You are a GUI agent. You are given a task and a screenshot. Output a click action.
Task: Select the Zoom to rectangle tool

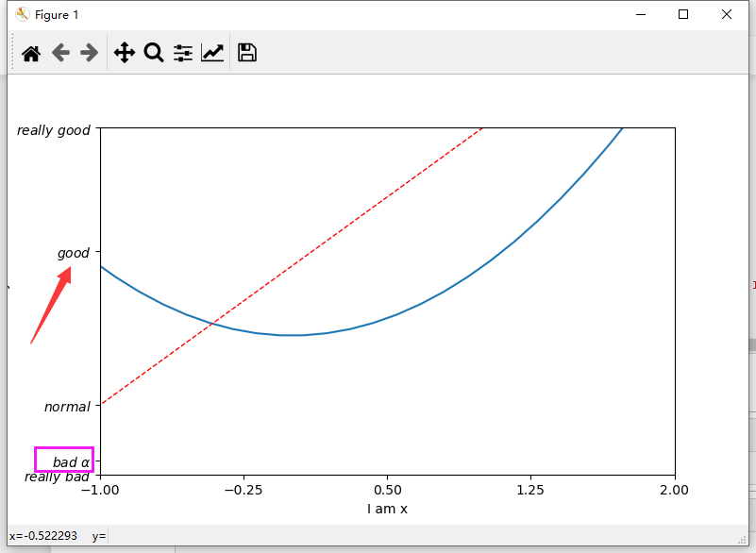pyautogui.click(x=154, y=53)
